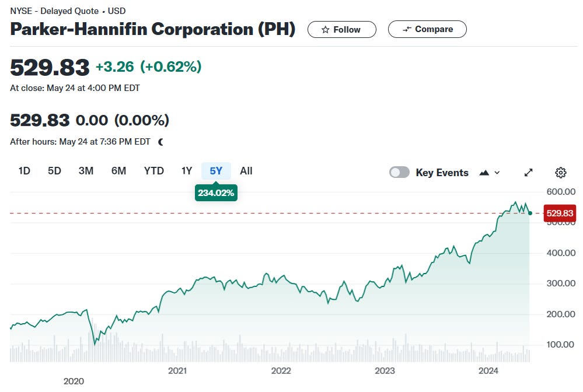Toggle the Key Events switch
Image resolution: width=583 pixels, height=392 pixels.
pyautogui.click(x=399, y=173)
